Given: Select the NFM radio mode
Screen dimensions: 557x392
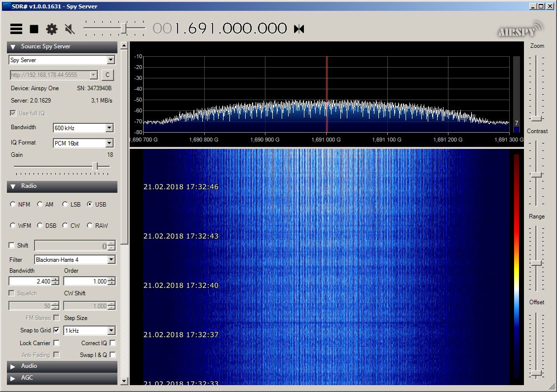Looking at the screenshot, I should click(13, 205).
